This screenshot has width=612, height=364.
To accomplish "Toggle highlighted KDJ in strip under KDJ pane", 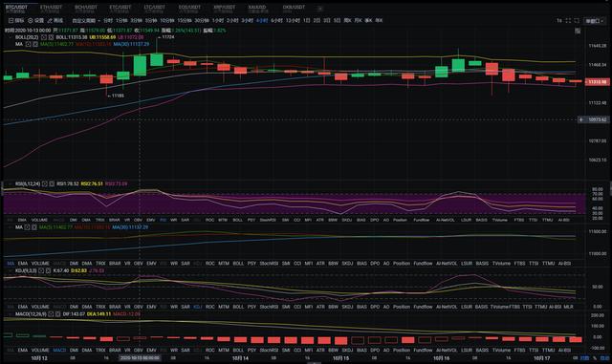I will [x=198, y=307].
